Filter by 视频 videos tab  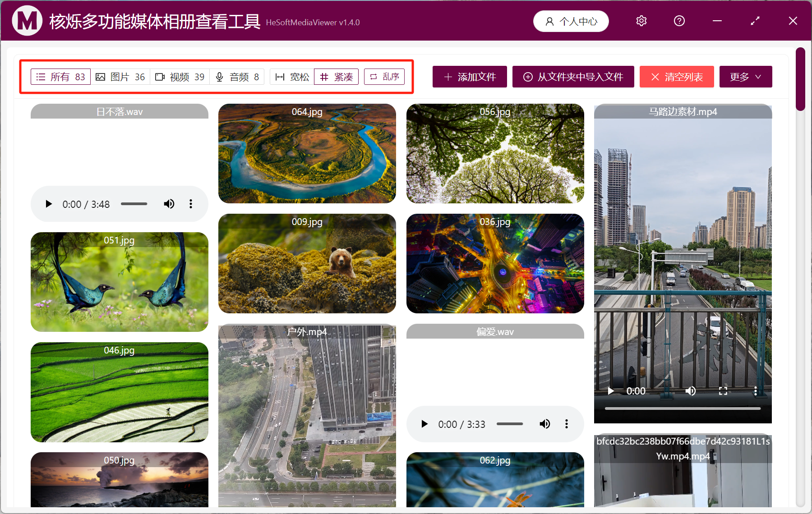[x=180, y=77]
